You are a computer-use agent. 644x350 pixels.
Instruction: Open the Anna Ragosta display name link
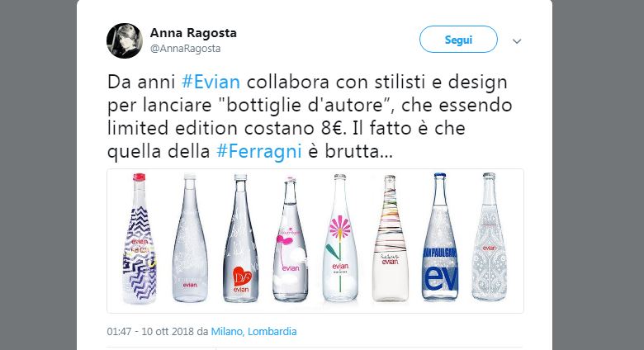click(193, 32)
